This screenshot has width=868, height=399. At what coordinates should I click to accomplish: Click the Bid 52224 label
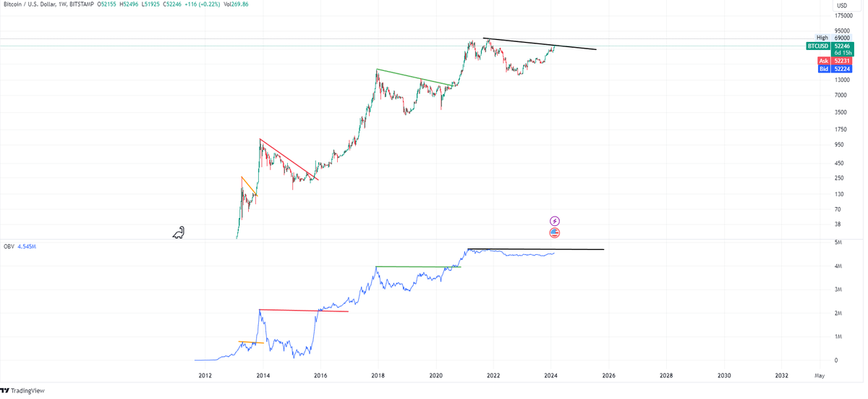834,69
